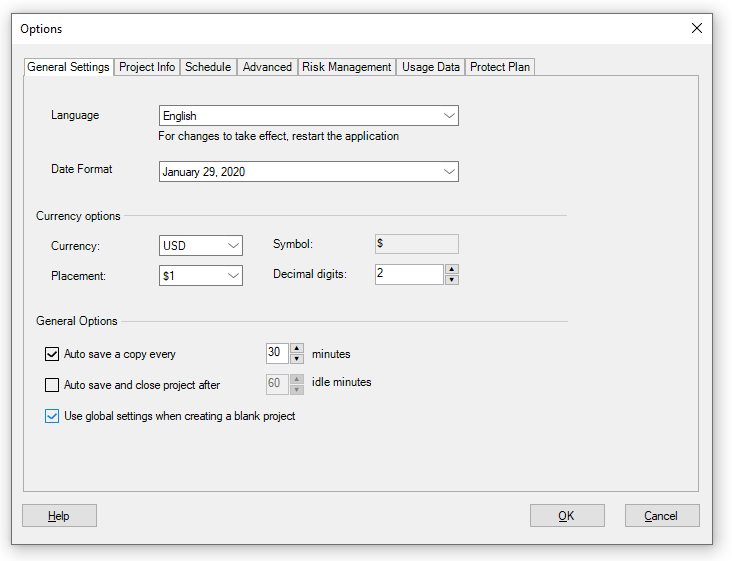The image size is (732, 561).
Task: Enable Auto save and close project after
Action: tap(52, 385)
